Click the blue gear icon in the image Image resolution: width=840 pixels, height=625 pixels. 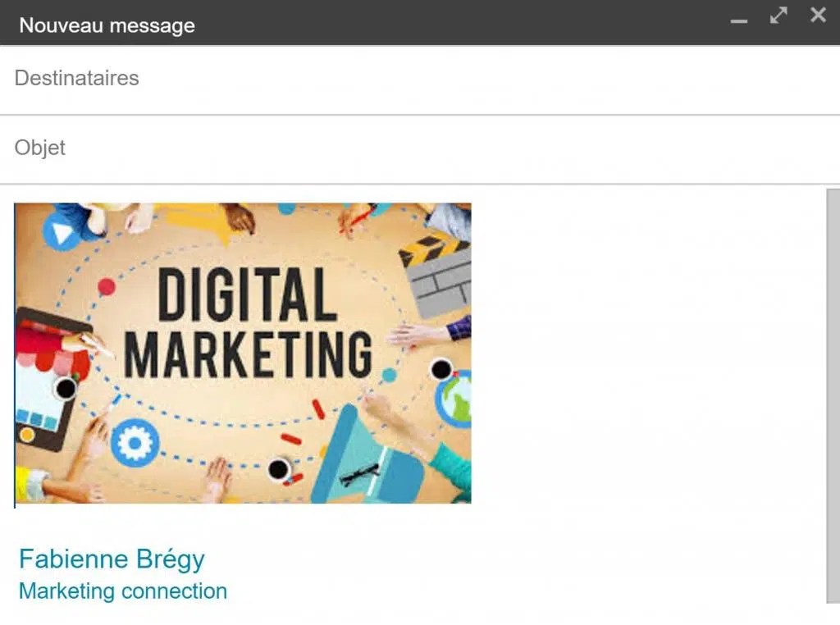click(134, 443)
